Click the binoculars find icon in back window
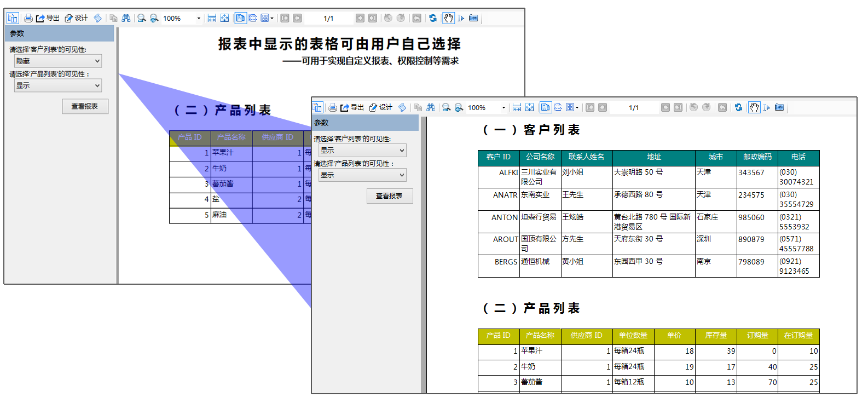The height and width of the screenshot is (403, 868). click(126, 18)
